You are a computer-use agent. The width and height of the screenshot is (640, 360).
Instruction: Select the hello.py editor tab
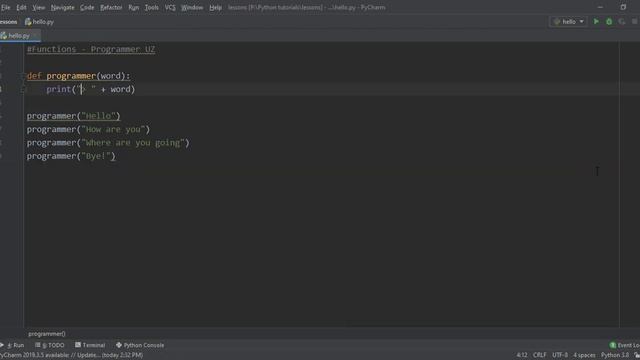pyautogui.click(x=19, y=36)
